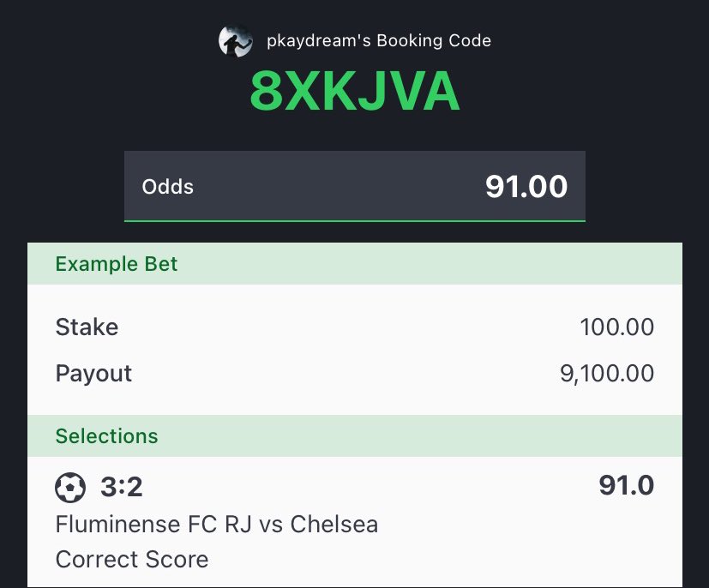Viewport: 709px width, 588px height.
Task: Click the dark Odds panel
Action: 355,186
